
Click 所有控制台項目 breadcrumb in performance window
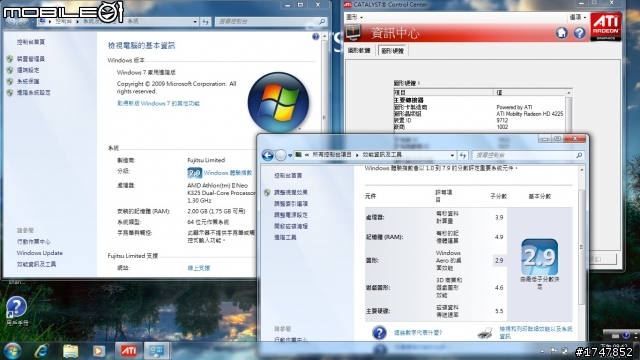pyautogui.click(x=332, y=155)
